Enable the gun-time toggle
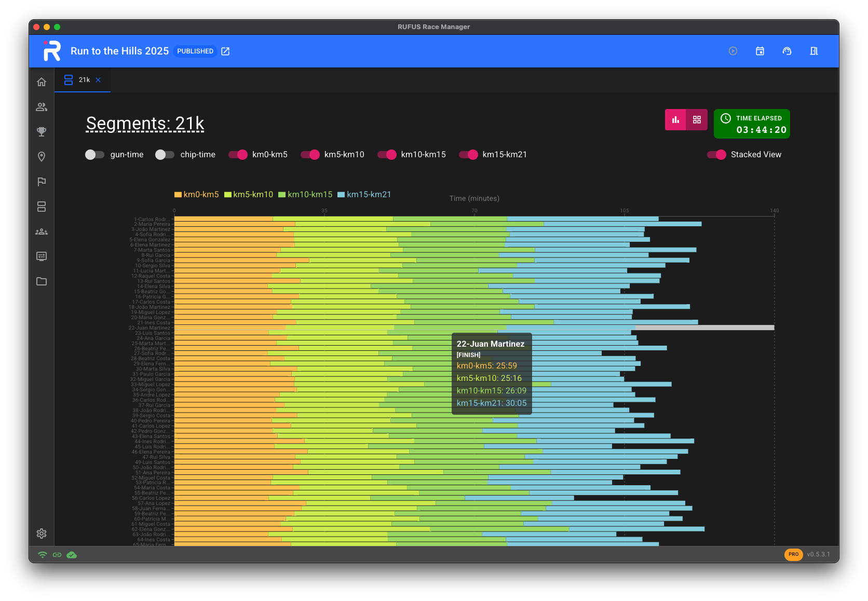The image size is (868, 601). (95, 155)
